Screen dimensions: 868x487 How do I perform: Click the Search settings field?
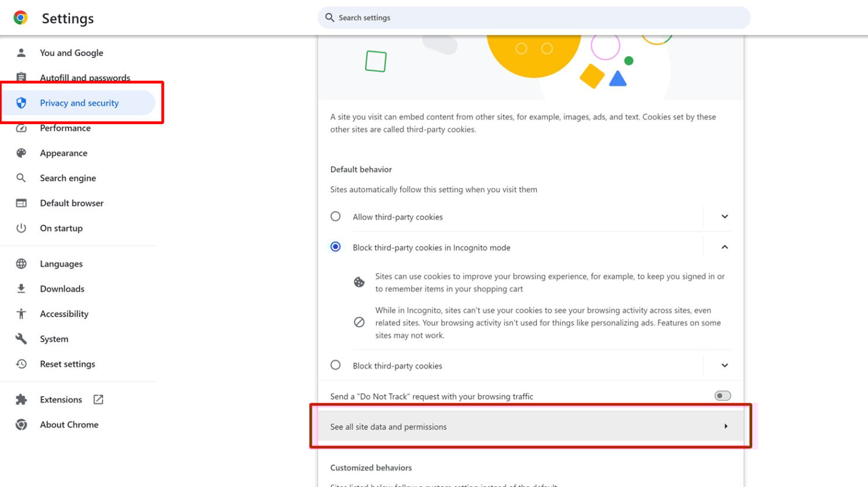pos(533,18)
